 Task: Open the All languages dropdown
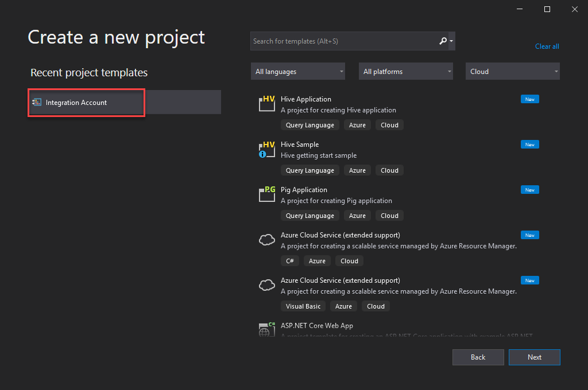(x=298, y=71)
